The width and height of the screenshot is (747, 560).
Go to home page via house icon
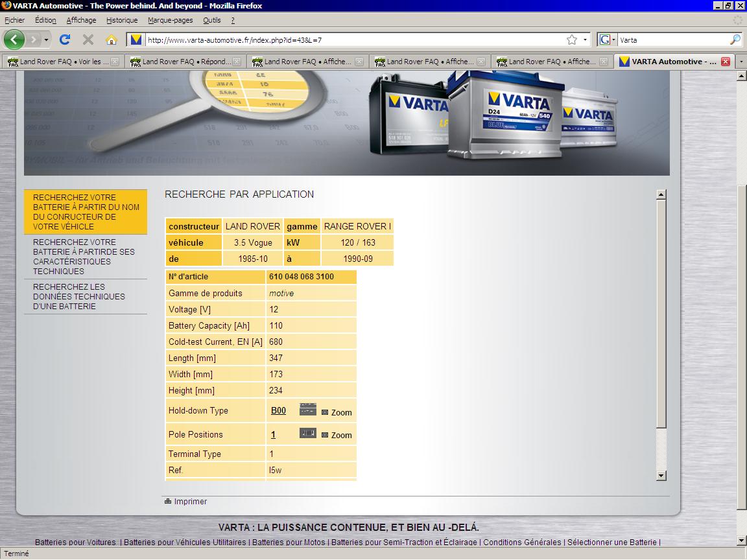pyautogui.click(x=111, y=40)
